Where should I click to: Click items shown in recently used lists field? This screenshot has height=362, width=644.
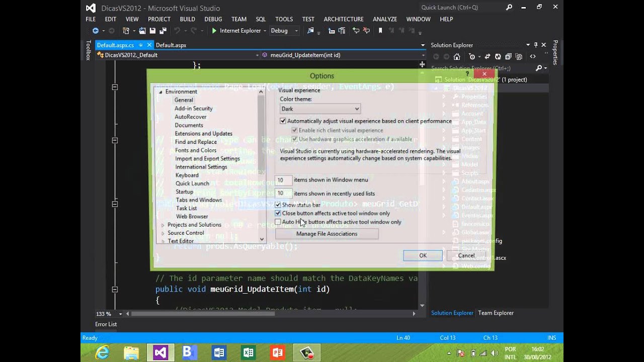point(283,193)
